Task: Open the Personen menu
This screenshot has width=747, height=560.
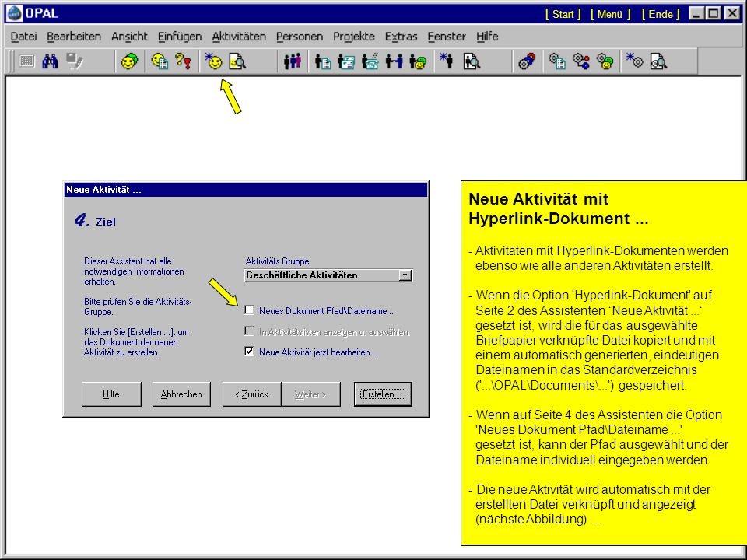Action: click(x=299, y=37)
